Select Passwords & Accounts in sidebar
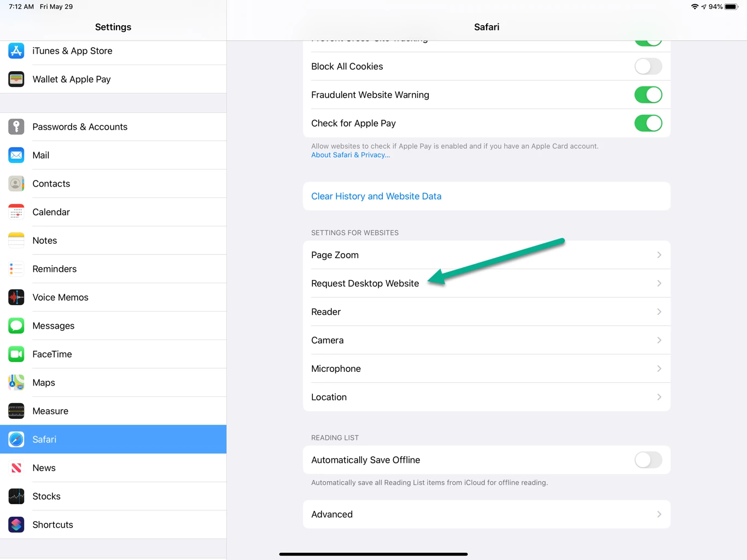747x560 pixels. pyautogui.click(x=113, y=127)
